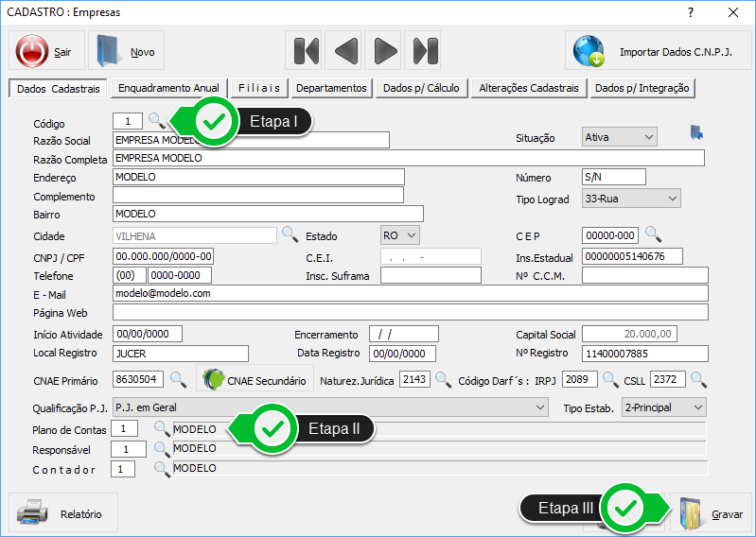Switch to Departamentos tab
The height and width of the screenshot is (537, 756).
coord(332,88)
